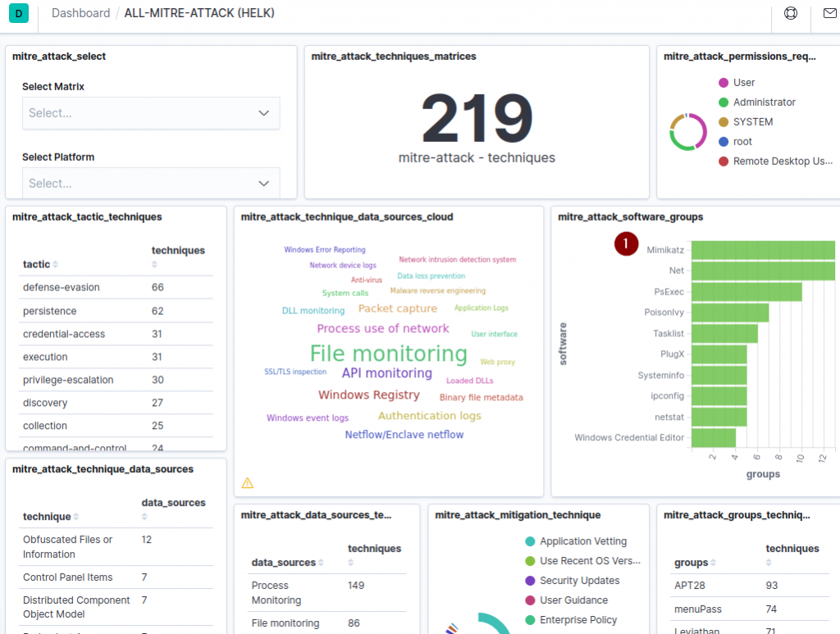Open the Select Matrix dropdown
Viewport: 840px width, 634px height.
(151, 113)
